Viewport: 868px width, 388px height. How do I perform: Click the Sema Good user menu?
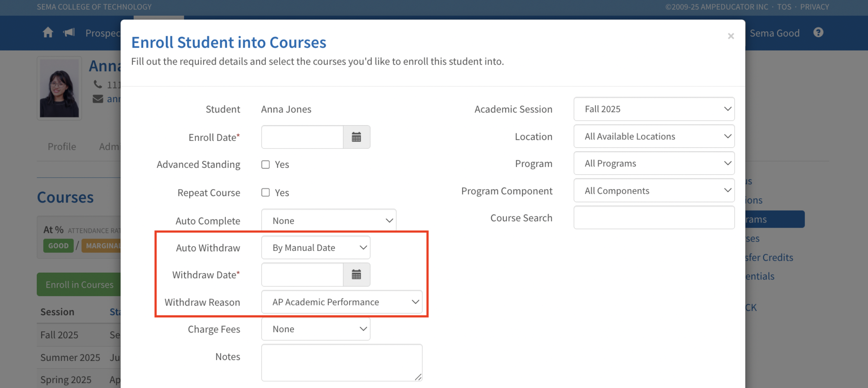pos(774,33)
